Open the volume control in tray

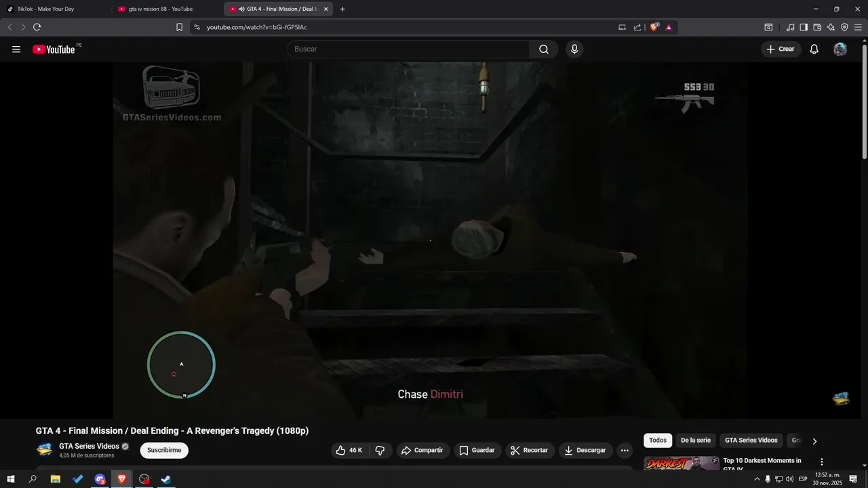coord(789,479)
